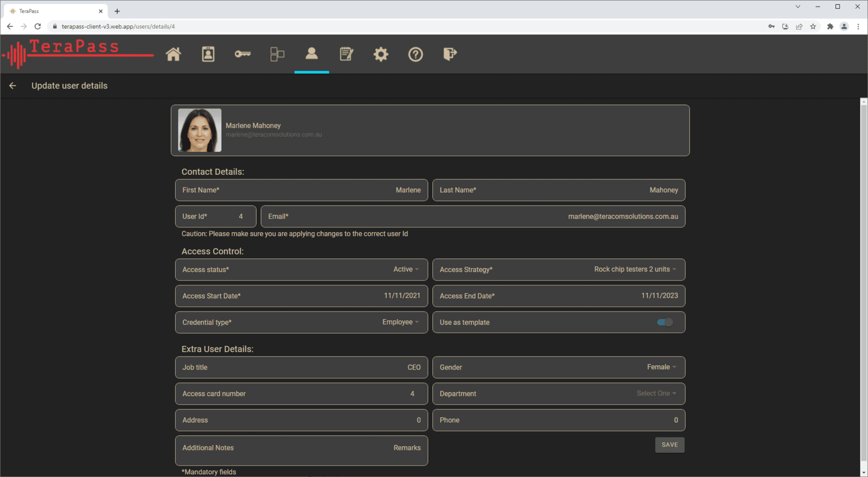The width and height of the screenshot is (868, 477).
Task: Click the Access Start Date field
Action: pyautogui.click(x=301, y=296)
